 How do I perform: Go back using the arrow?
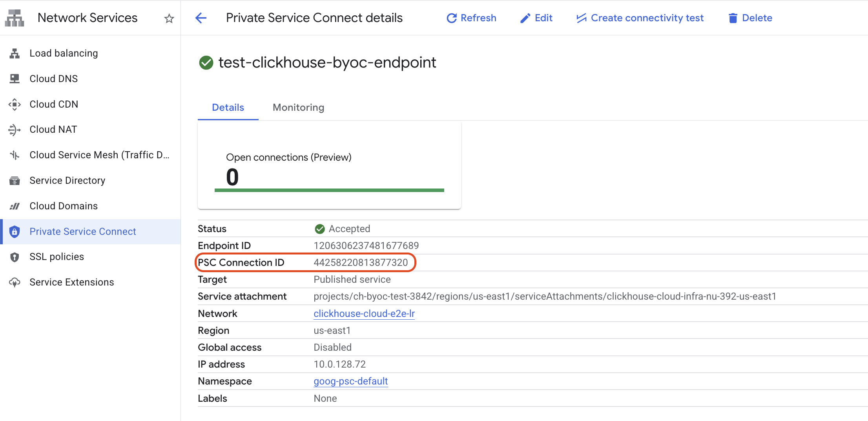[x=201, y=18]
